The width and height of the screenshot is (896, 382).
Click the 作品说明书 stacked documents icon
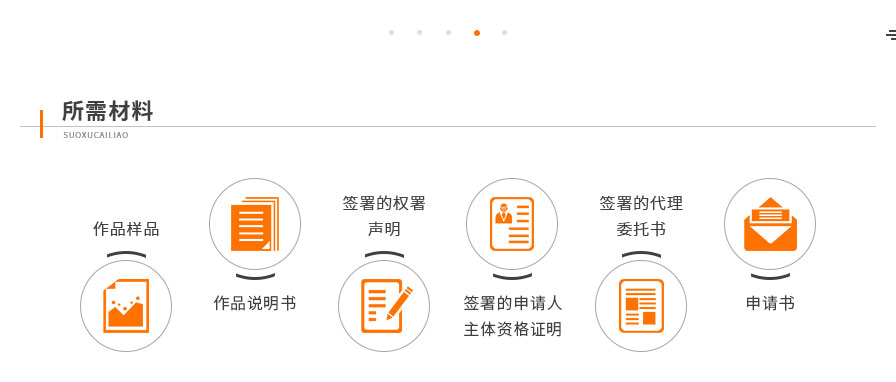pos(255,224)
